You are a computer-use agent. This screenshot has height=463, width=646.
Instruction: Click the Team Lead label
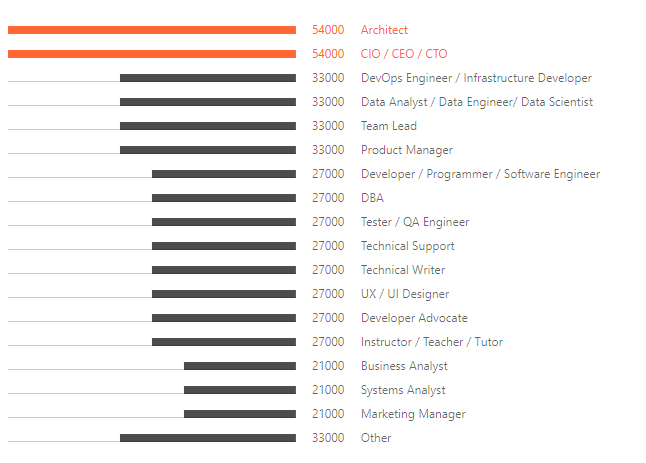pos(388,126)
